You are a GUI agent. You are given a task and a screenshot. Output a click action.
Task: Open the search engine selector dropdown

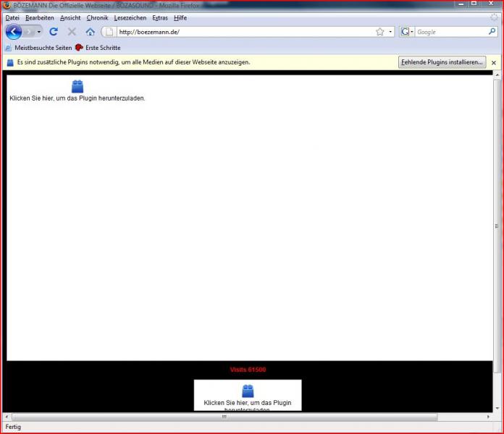407,32
